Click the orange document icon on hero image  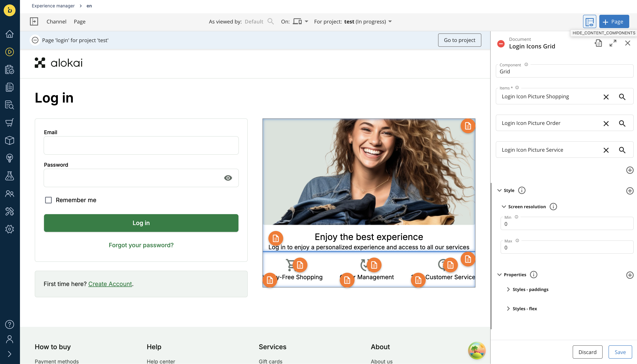click(468, 126)
